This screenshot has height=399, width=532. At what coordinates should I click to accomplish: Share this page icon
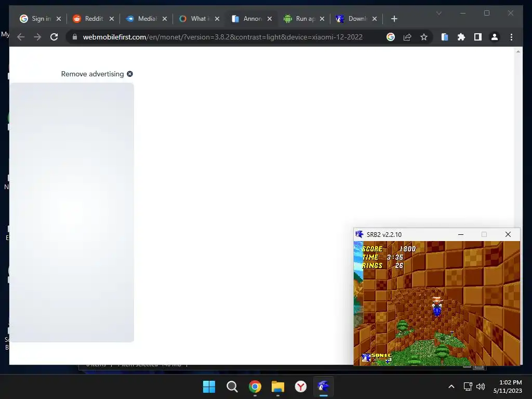point(407,37)
